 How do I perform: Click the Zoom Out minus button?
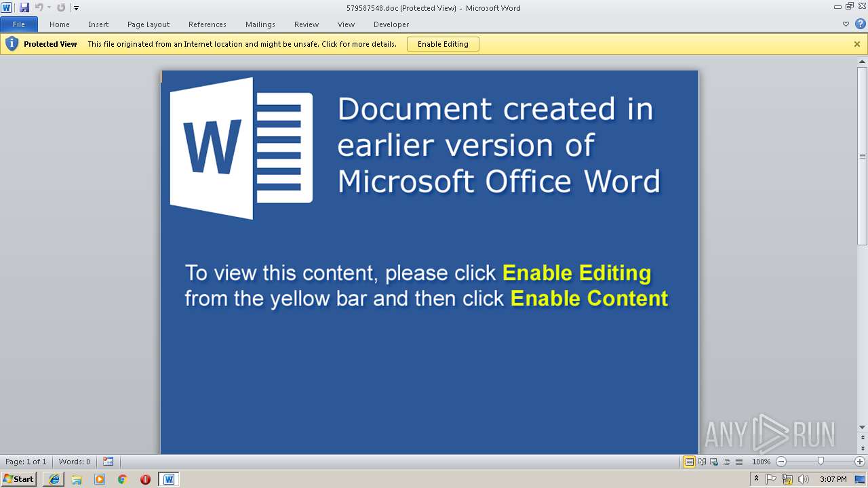[x=781, y=462]
